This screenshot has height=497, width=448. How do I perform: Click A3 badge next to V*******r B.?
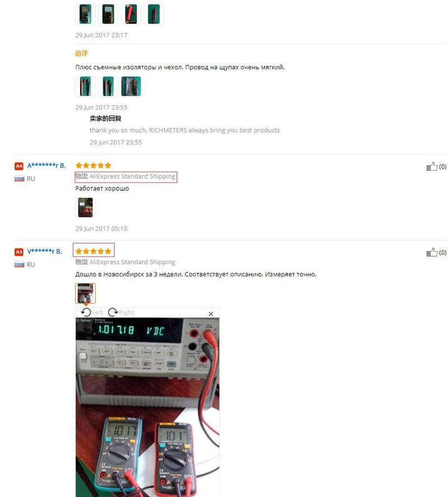[19, 252]
